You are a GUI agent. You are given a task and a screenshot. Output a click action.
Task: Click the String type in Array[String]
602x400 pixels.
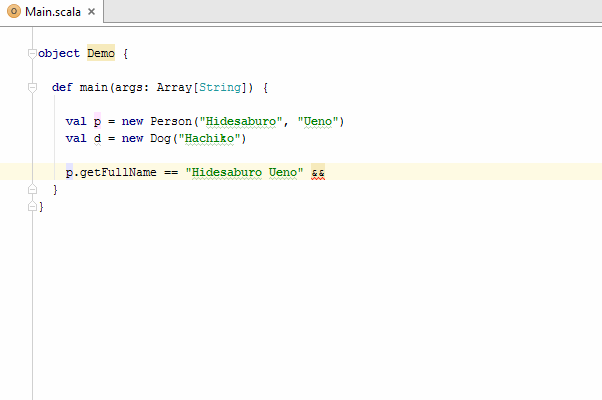[x=220, y=88]
